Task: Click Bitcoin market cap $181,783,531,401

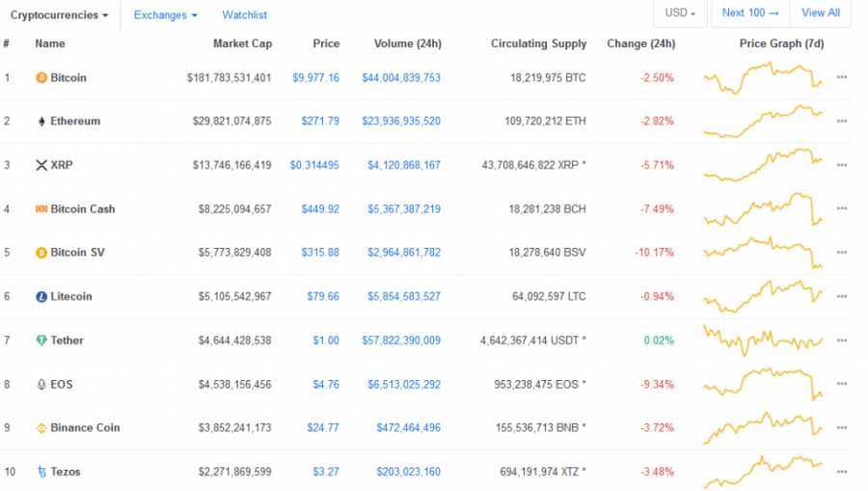Action: click(230, 77)
